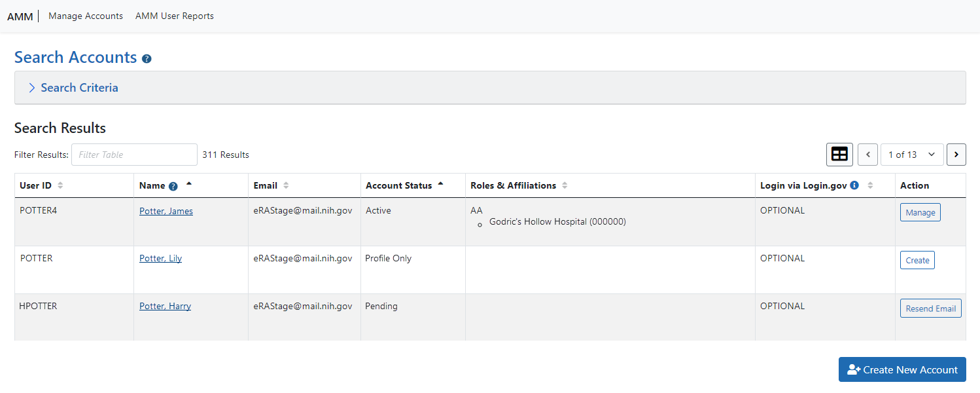
Task: Sort by Email column
Action: (x=286, y=185)
